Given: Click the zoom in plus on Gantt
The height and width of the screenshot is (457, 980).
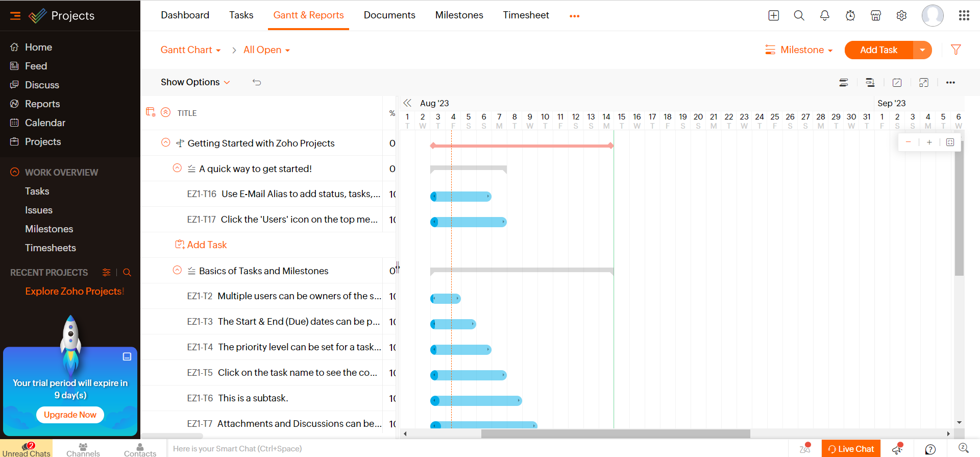Looking at the screenshot, I should coord(929,142).
